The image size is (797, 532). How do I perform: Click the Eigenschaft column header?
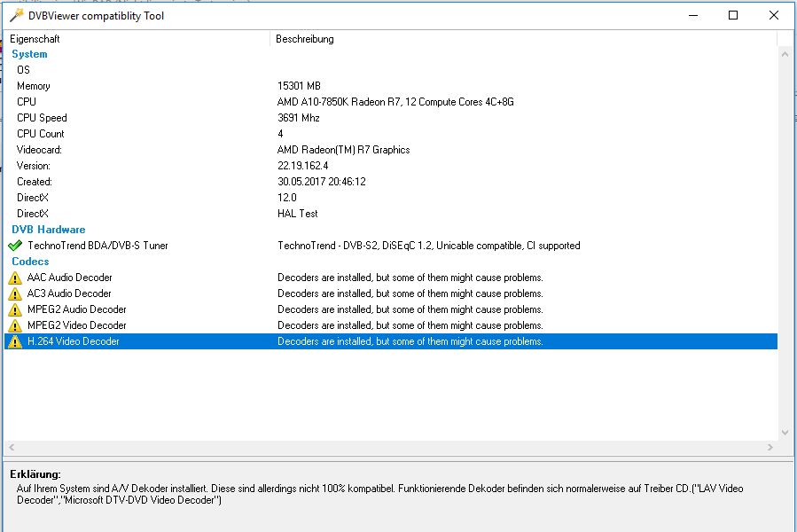pyautogui.click(x=137, y=39)
